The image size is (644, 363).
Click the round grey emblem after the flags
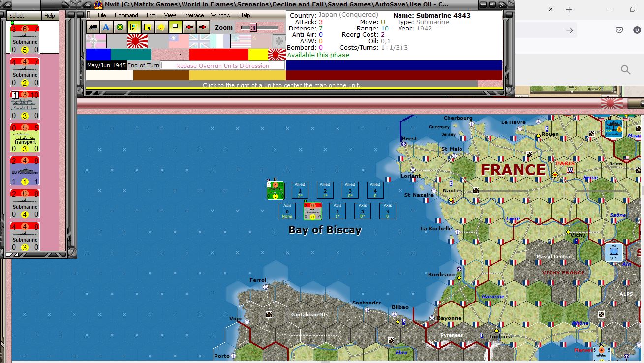pyautogui.click(x=279, y=41)
